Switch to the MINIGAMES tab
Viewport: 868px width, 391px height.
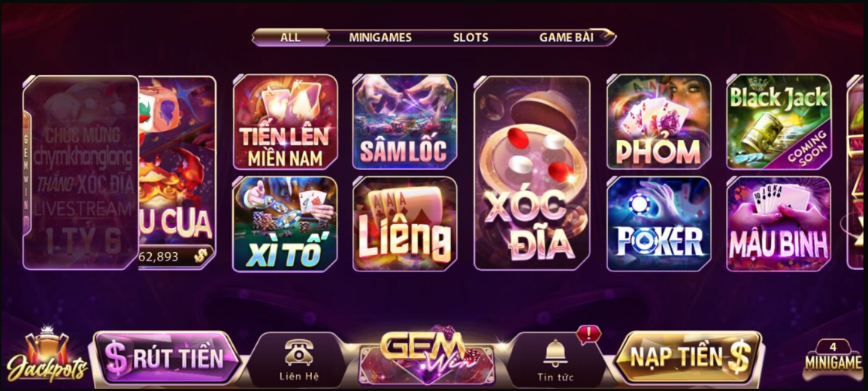[x=380, y=37]
